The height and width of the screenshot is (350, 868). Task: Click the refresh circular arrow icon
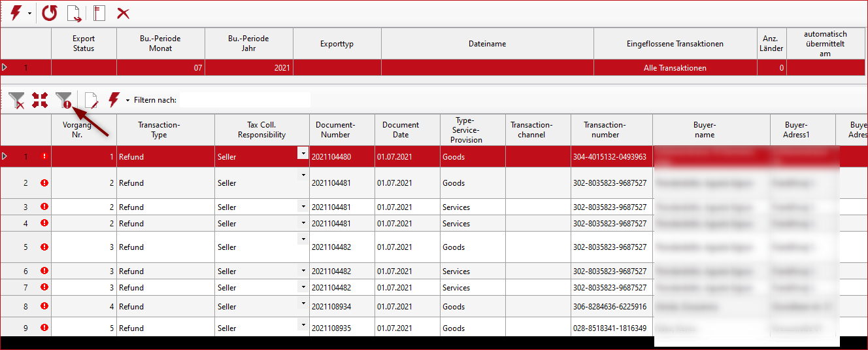(50, 13)
